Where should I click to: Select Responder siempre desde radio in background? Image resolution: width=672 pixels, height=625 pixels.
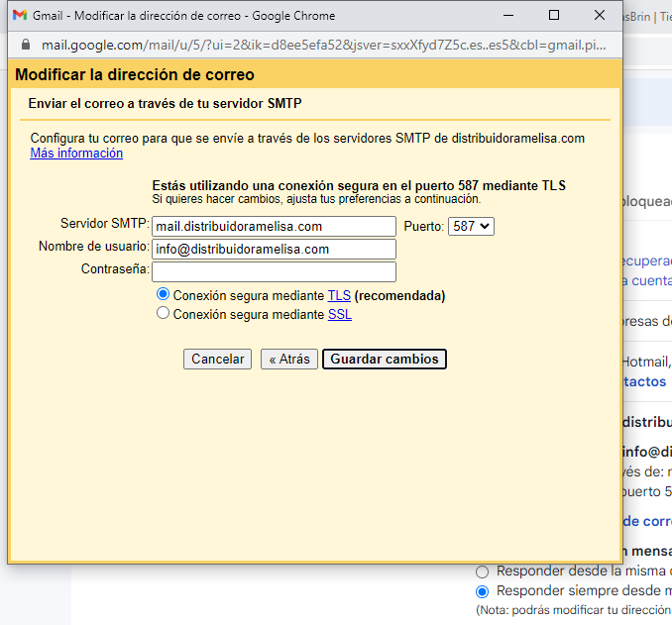[x=482, y=591]
